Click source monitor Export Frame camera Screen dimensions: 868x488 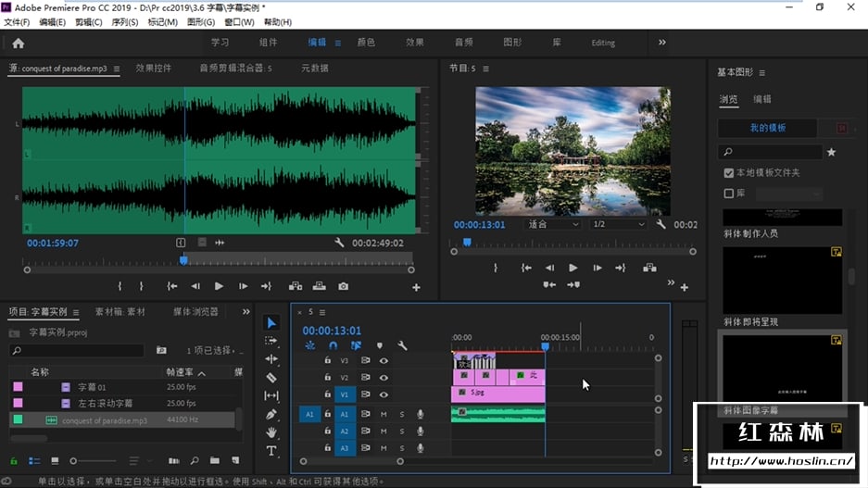coord(343,286)
